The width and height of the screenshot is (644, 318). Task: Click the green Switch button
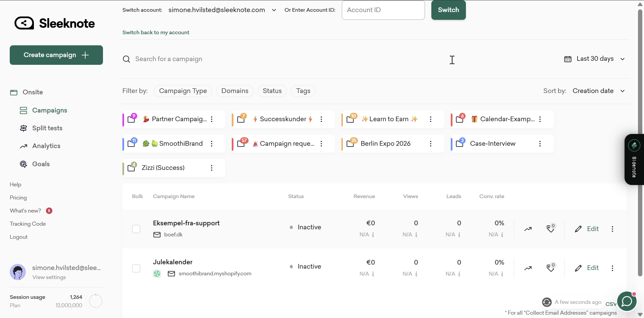point(448,10)
